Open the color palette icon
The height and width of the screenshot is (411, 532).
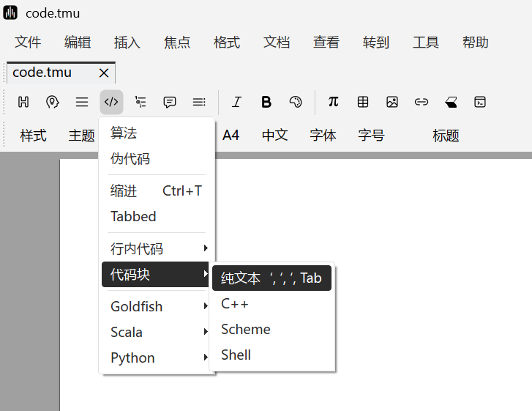[296, 102]
